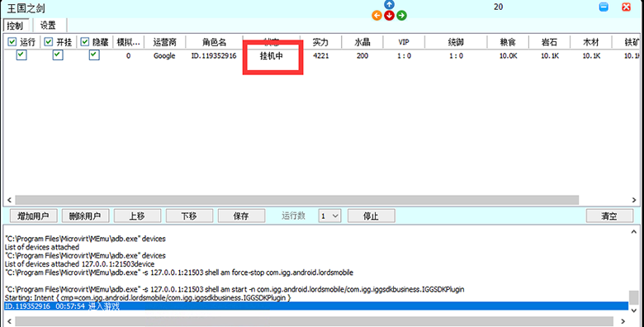Click the log panel horizontal scrollbar
This screenshot has width=644, height=327.
click(315, 321)
